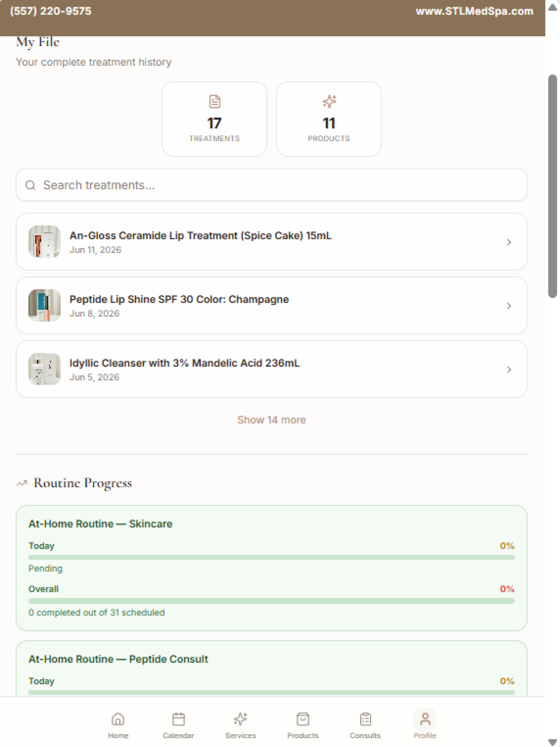The image size is (560, 747).
Task: Open the Home tab icon
Action: click(118, 719)
